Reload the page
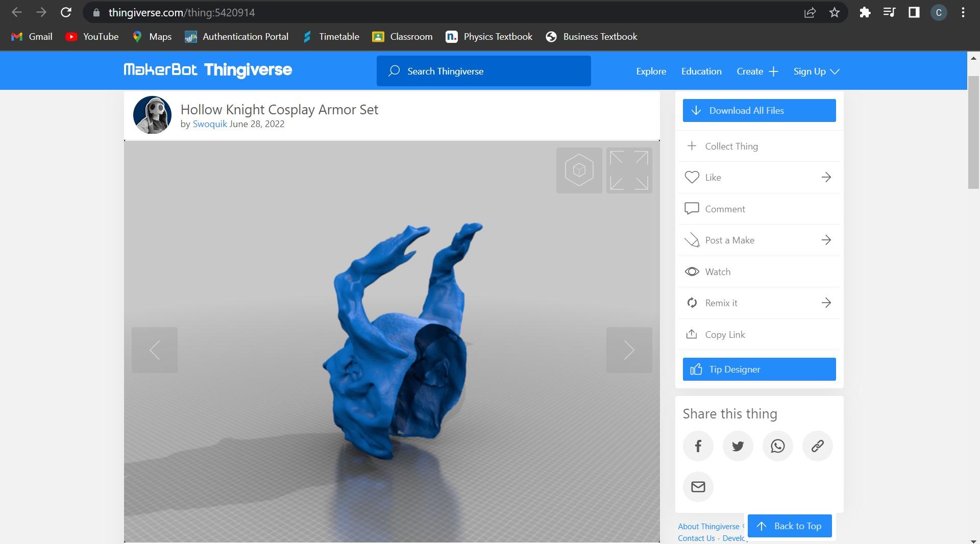The height and width of the screenshot is (544, 980). coord(66,12)
